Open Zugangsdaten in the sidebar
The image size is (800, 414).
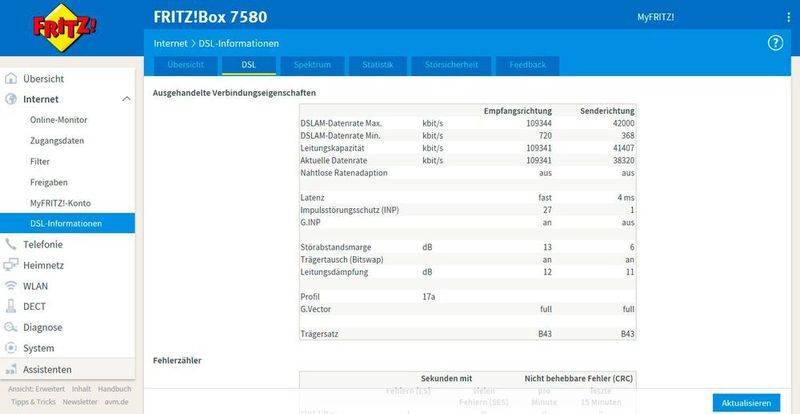click(x=57, y=140)
